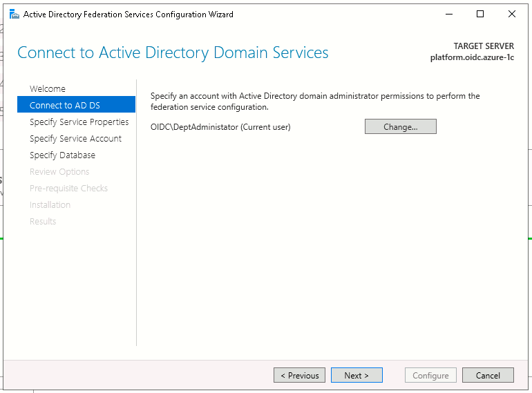532x393 pixels.
Task: Advance using the Next button
Action: pos(357,375)
